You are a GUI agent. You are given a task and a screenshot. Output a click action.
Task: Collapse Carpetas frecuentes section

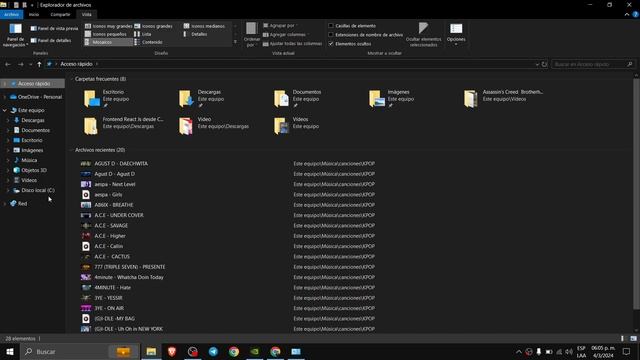coord(72,79)
